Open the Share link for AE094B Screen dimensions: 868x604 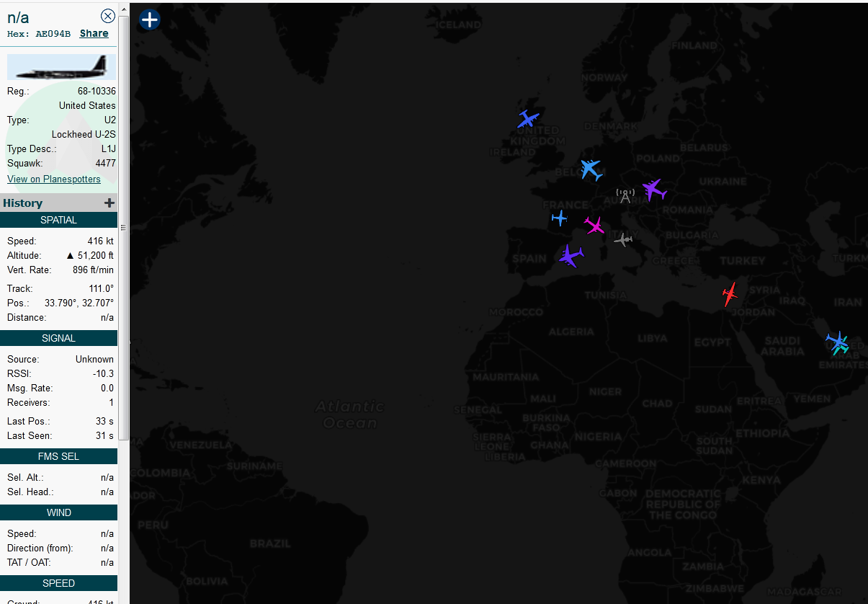pyautogui.click(x=94, y=33)
